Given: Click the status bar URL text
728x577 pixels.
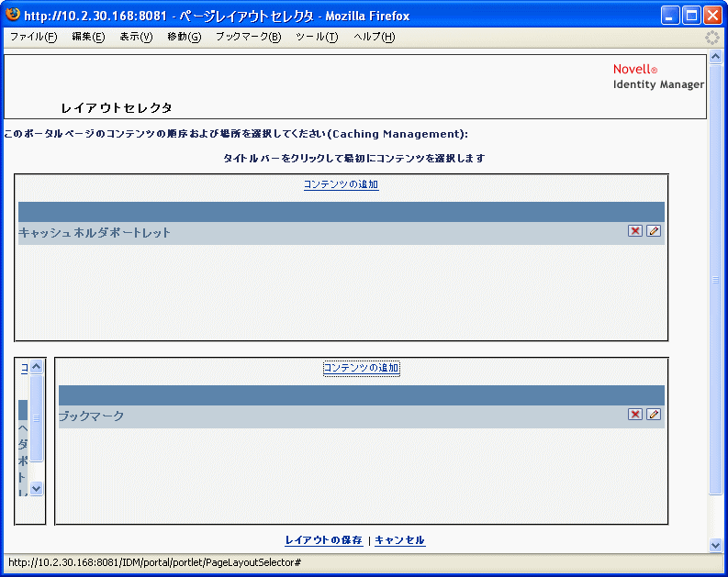Looking at the screenshot, I should click(154, 562).
